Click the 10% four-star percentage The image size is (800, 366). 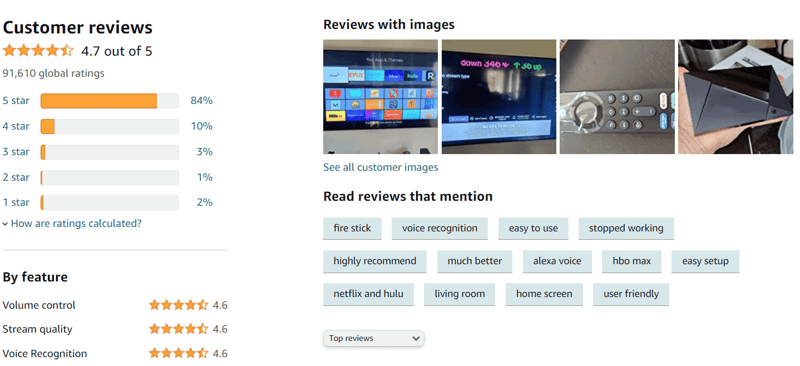click(x=202, y=126)
